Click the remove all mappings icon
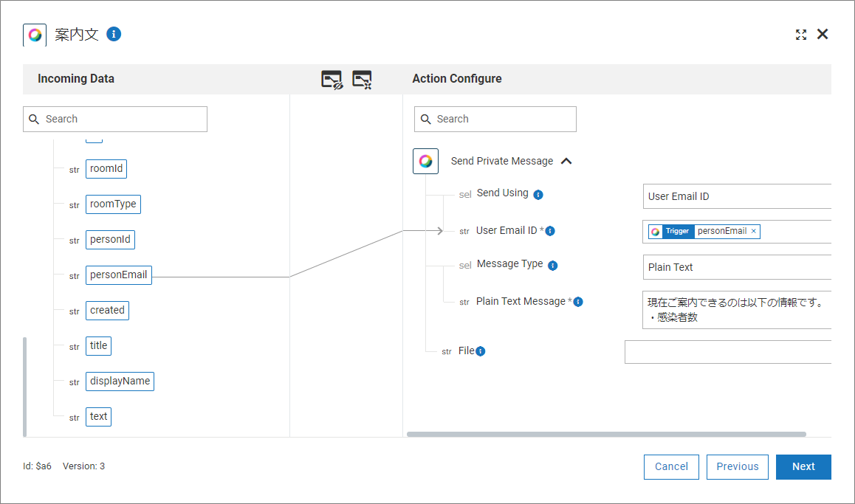The width and height of the screenshot is (855, 504). (x=362, y=80)
